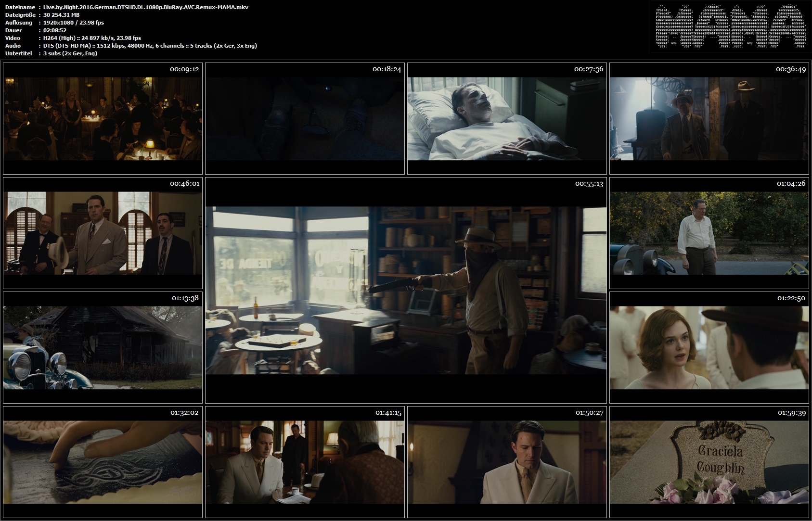Open the thumbnail stamped 01:41:15
The width and height of the screenshot is (812, 521).
(x=305, y=462)
